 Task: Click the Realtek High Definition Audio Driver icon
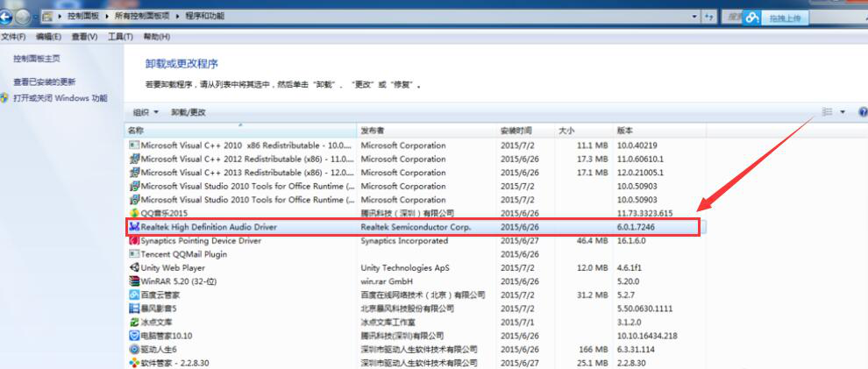point(134,227)
